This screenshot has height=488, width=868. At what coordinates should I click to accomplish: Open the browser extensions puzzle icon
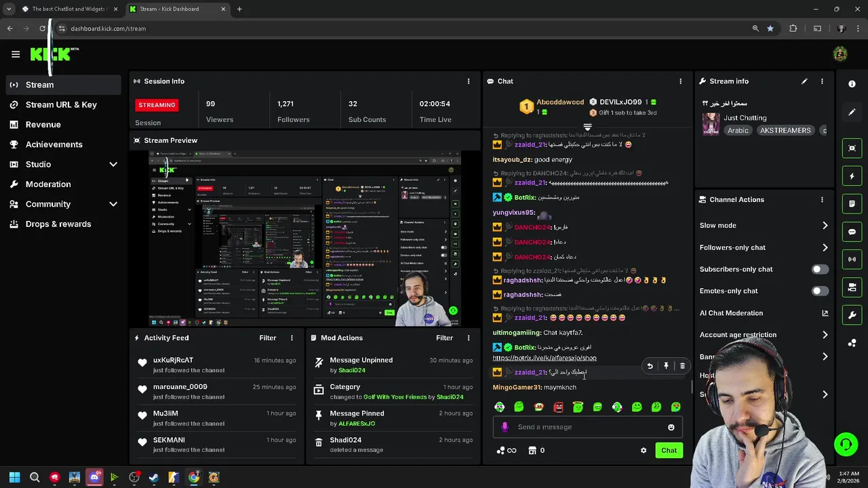(793, 28)
